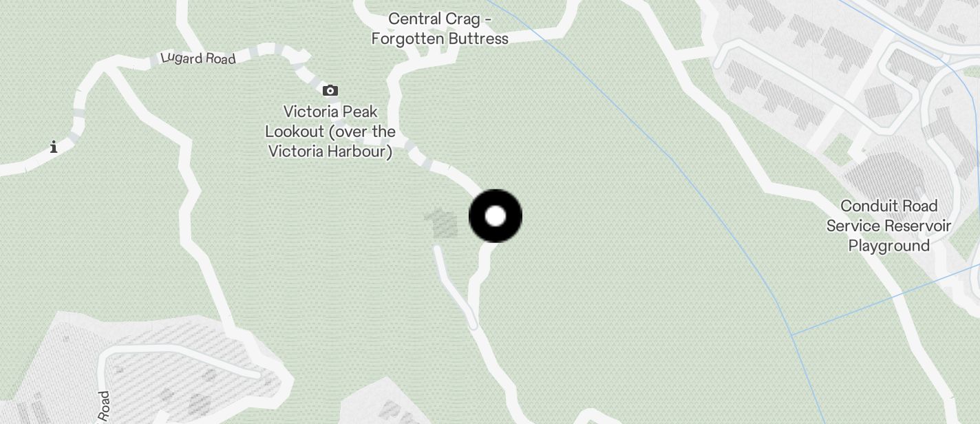This screenshot has width=980, height=424.
Task: Select the Central Crag - Forgotten Buttress label
Action: (x=440, y=28)
